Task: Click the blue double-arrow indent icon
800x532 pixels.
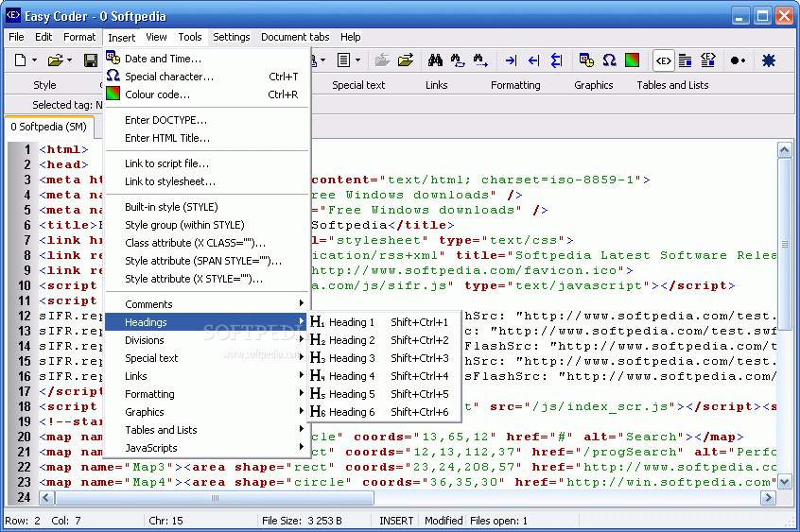Action: (x=557, y=60)
